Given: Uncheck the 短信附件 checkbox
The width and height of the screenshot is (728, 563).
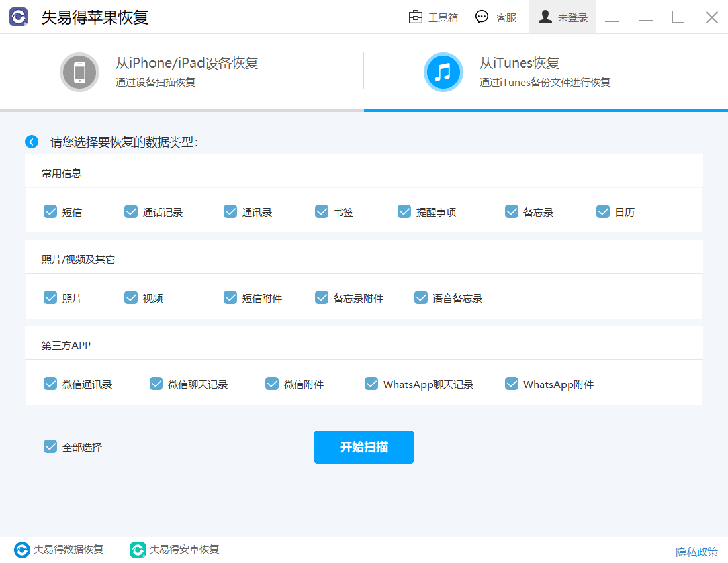Looking at the screenshot, I should 230,297.
